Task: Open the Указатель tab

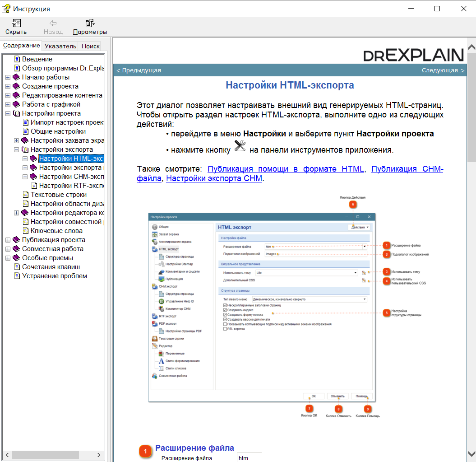Action: tap(60, 46)
